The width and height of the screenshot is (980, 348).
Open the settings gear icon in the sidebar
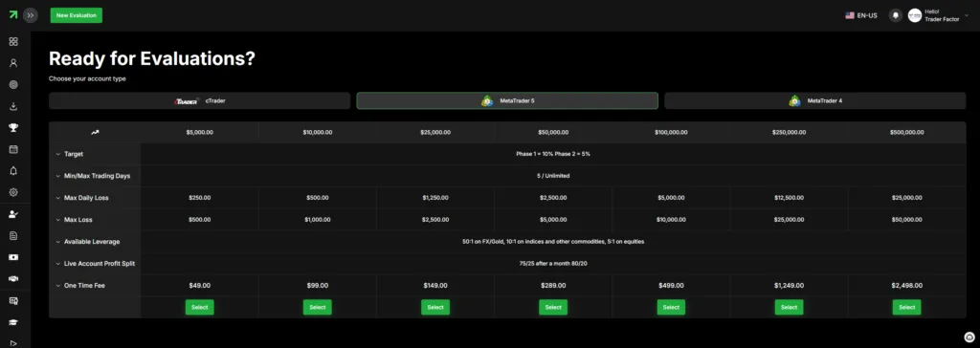coord(13,192)
